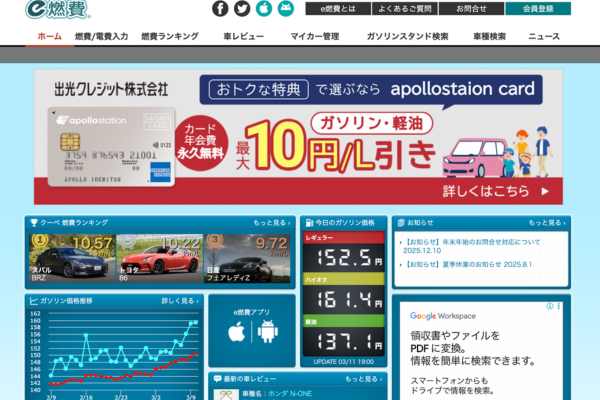
Task: Open 車レビュー menu item
Action: (x=244, y=36)
